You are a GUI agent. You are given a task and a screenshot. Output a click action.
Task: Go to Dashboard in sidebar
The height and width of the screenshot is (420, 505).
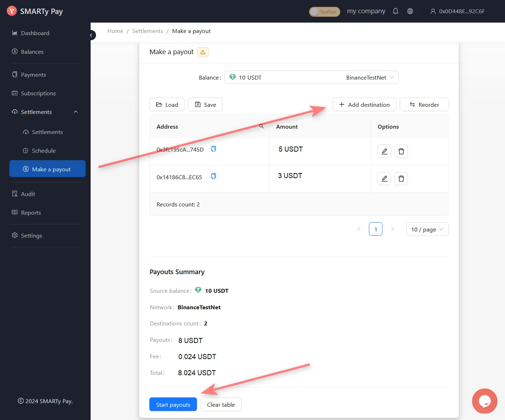(35, 33)
